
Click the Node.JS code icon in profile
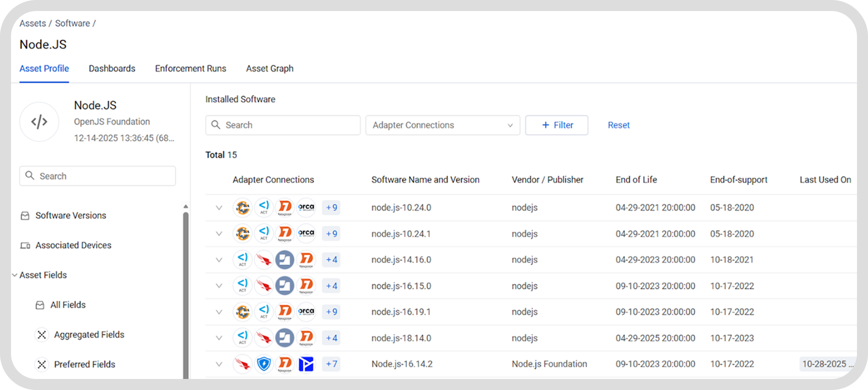click(x=39, y=121)
